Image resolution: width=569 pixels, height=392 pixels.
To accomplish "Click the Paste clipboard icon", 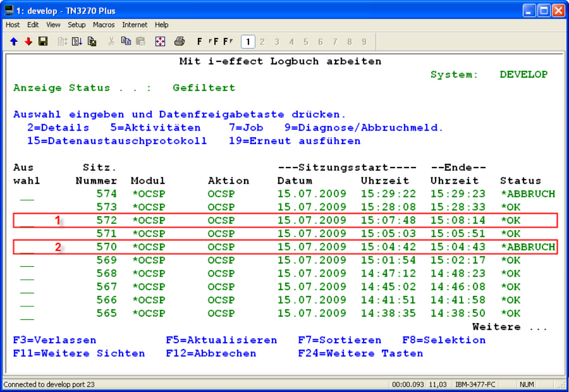I will [x=141, y=42].
